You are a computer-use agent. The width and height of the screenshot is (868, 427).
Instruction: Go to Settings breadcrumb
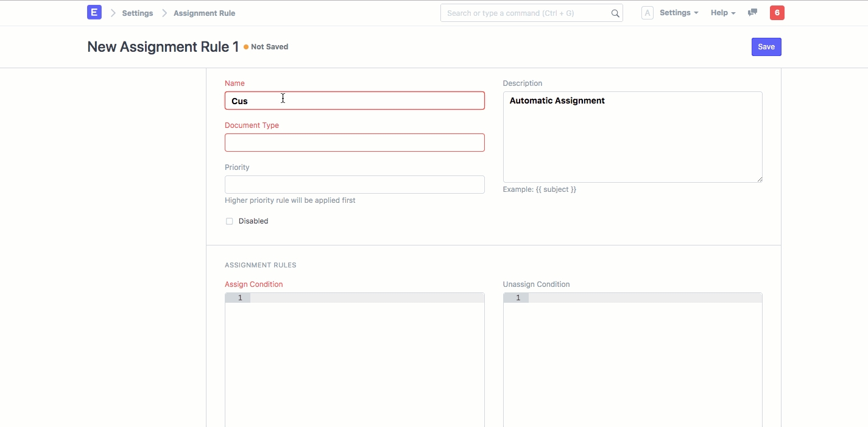click(138, 13)
